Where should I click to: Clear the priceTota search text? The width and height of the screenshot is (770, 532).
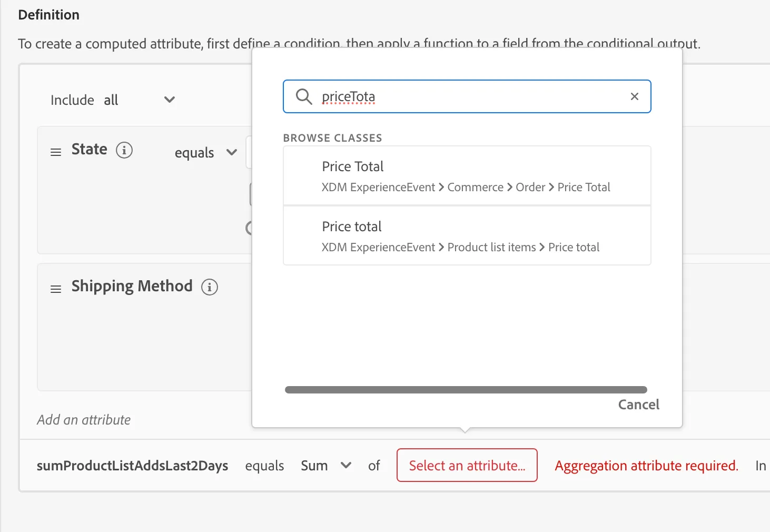tap(635, 96)
